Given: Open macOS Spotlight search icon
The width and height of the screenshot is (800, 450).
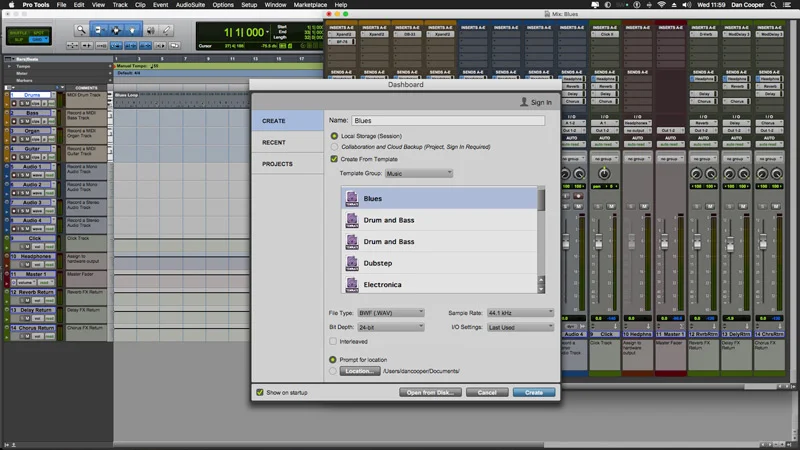Looking at the screenshot, I should pos(773,5).
